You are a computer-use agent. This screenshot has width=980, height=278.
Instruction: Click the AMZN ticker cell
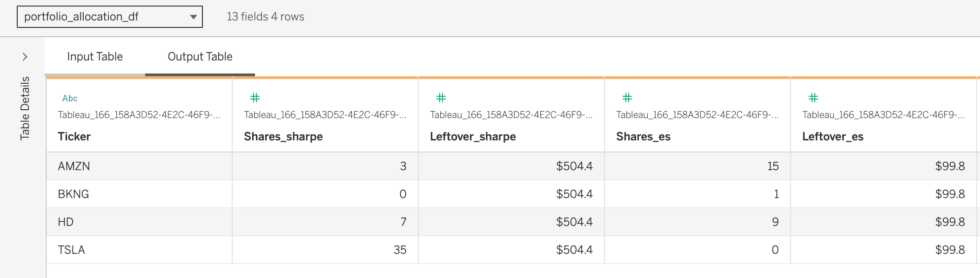tap(139, 166)
